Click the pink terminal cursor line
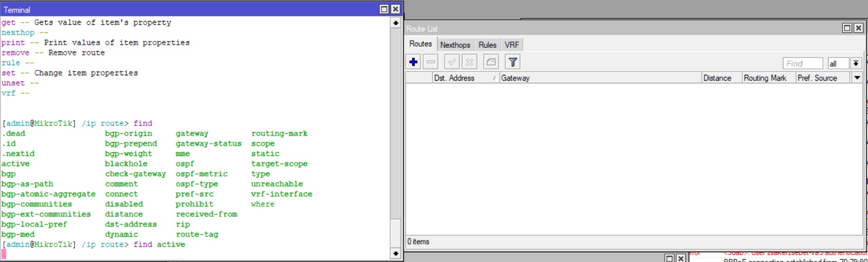The image size is (868, 262). point(4,254)
